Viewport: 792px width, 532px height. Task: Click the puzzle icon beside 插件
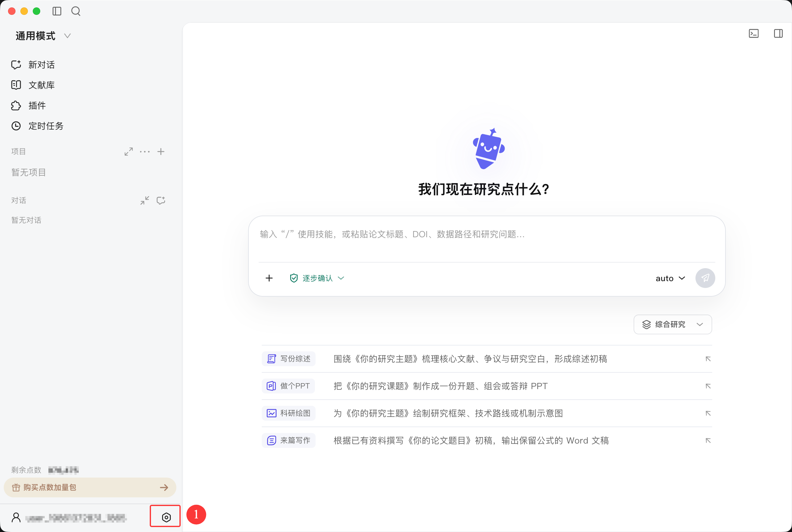pyautogui.click(x=16, y=105)
